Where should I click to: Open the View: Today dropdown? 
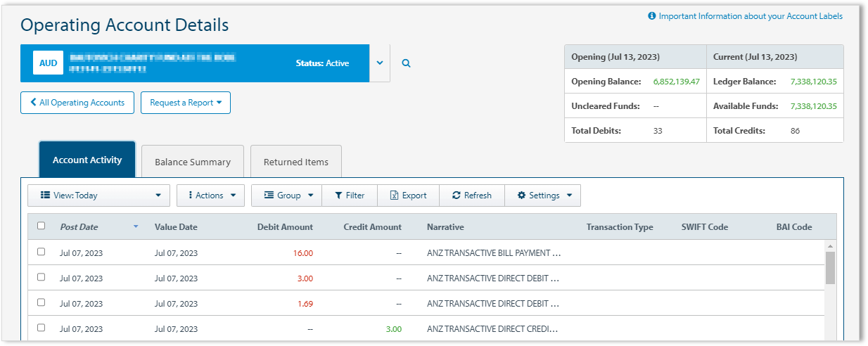tap(98, 196)
